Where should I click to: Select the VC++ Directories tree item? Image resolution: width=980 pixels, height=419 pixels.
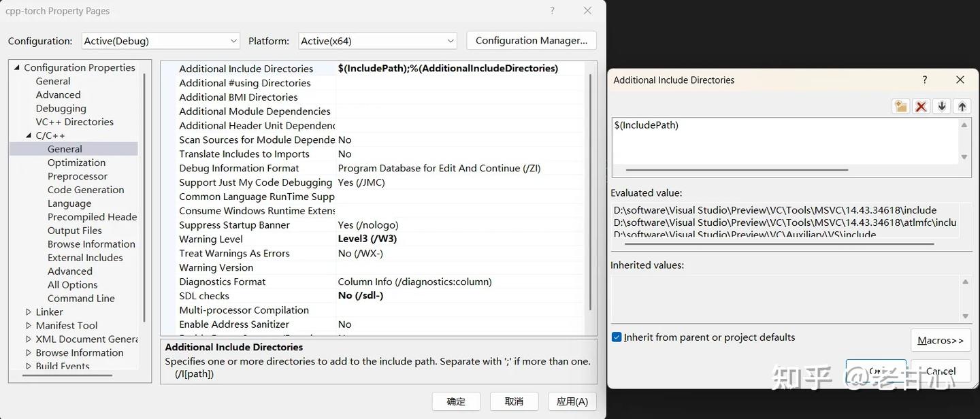pos(74,122)
